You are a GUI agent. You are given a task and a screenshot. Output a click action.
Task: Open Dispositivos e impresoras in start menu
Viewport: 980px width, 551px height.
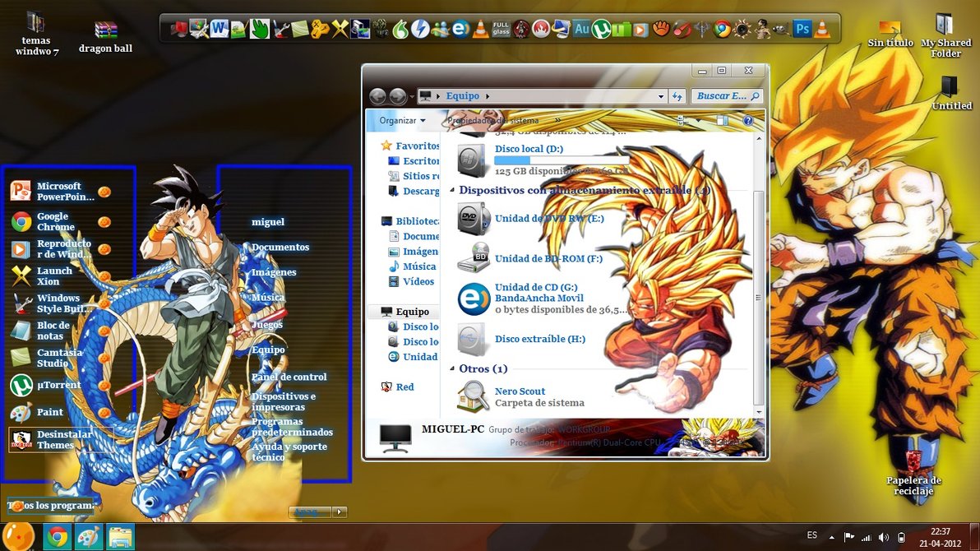point(283,401)
